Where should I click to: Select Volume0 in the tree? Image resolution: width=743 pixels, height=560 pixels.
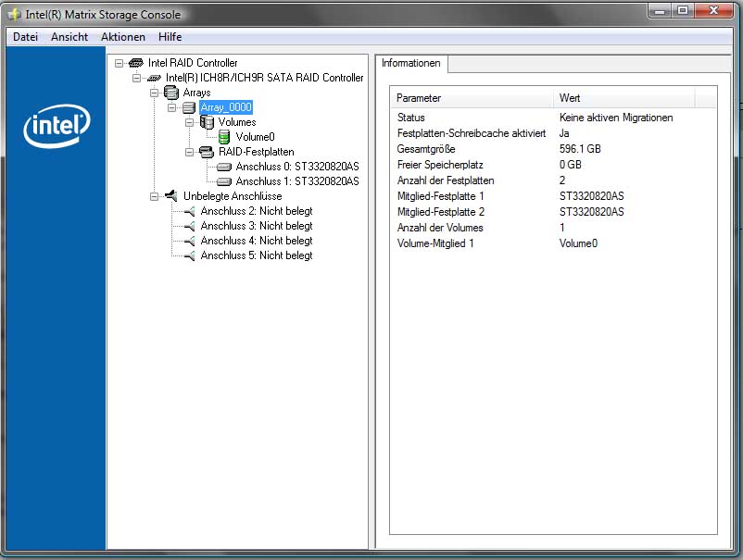(x=255, y=137)
